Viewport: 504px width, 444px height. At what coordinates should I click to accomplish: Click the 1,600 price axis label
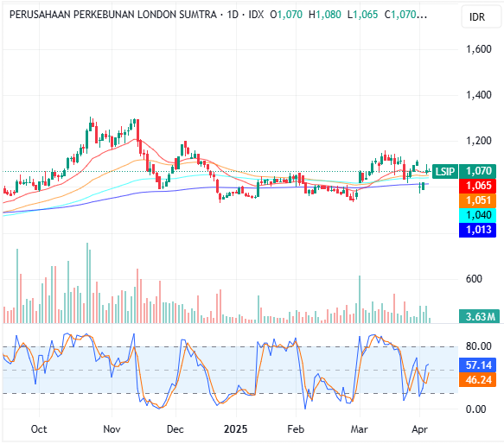(x=479, y=49)
